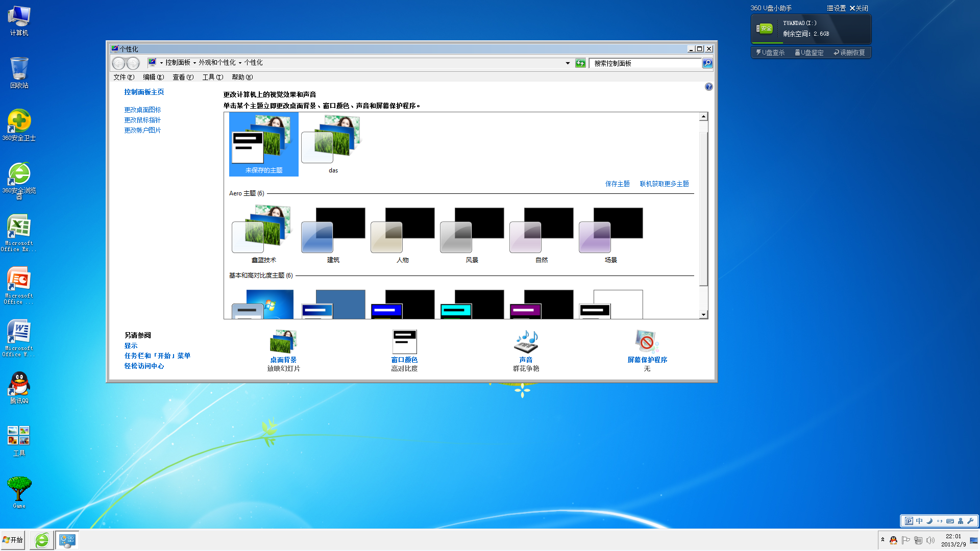Open the 编辑(E) menu
This screenshot has width=980, height=551.
pos(153,77)
